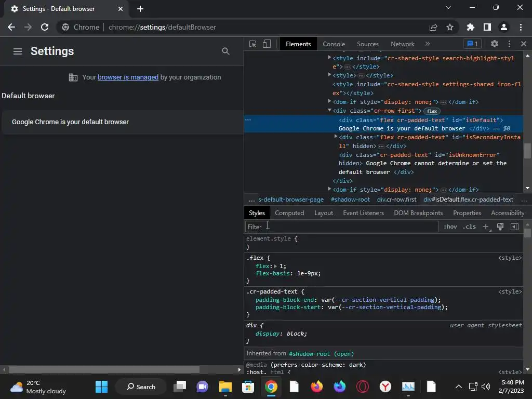Click the styles Filter input field

click(x=342, y=227)
